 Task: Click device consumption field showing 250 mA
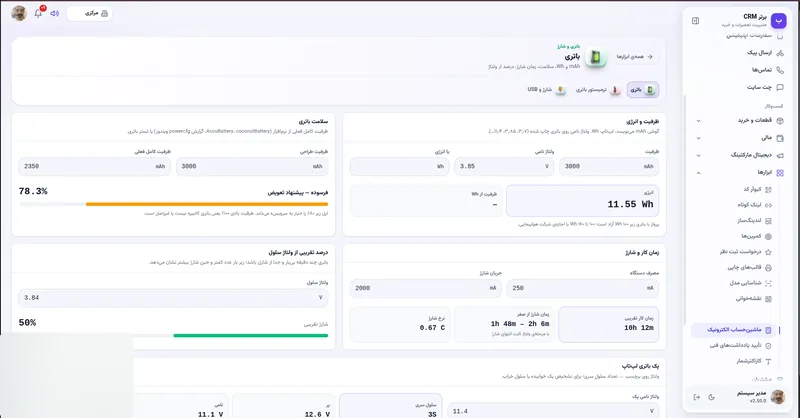(x=583, y=288)
